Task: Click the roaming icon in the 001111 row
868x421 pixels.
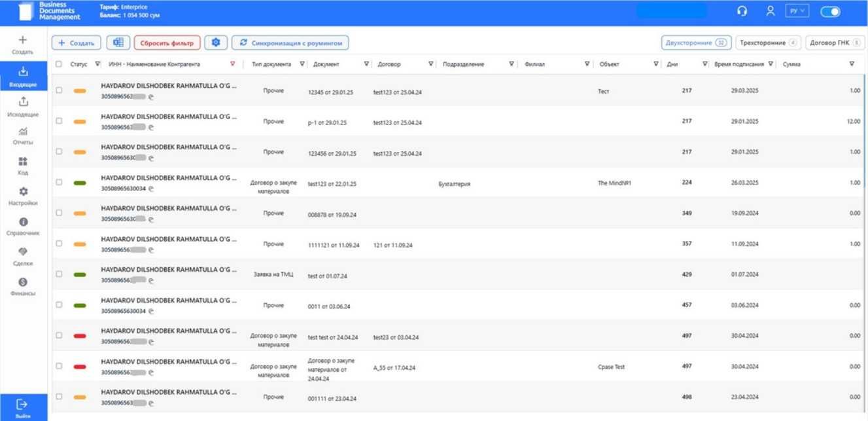Action: [150, 403]
